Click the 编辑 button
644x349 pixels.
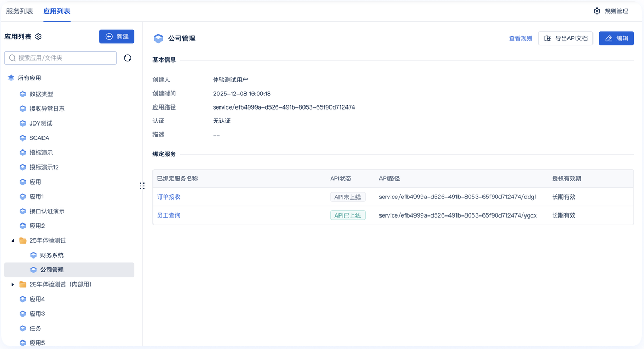point(616,38)
